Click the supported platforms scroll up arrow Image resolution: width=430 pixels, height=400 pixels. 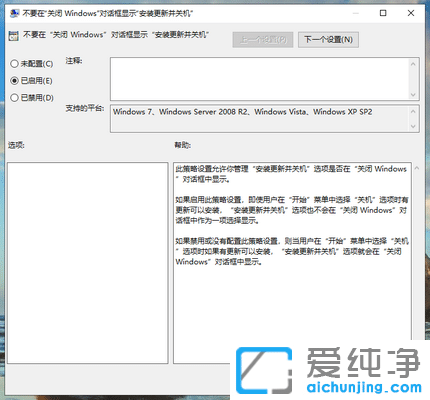click(413, 111)
